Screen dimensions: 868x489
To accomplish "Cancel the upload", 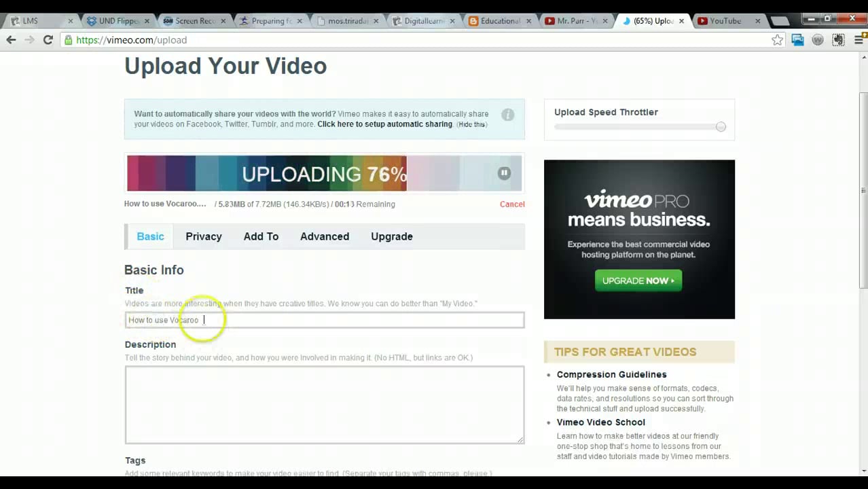I will tap(512, 204).
